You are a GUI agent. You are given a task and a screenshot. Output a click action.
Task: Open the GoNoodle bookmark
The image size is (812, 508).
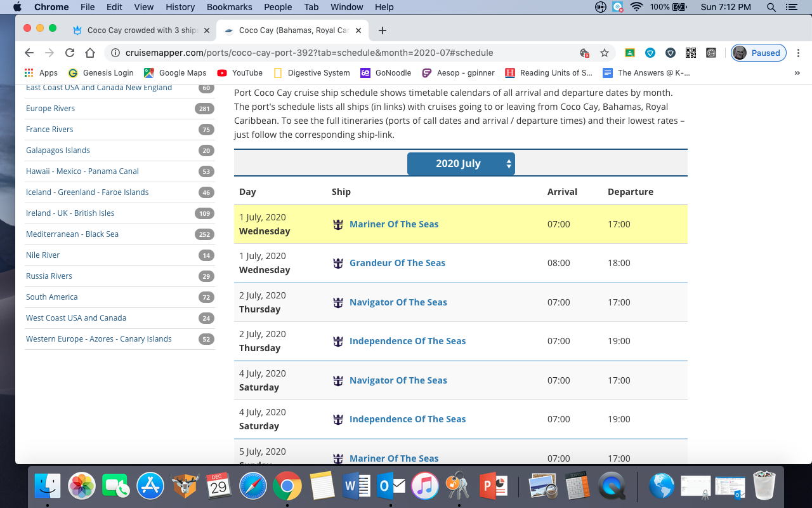click(386, 73)
